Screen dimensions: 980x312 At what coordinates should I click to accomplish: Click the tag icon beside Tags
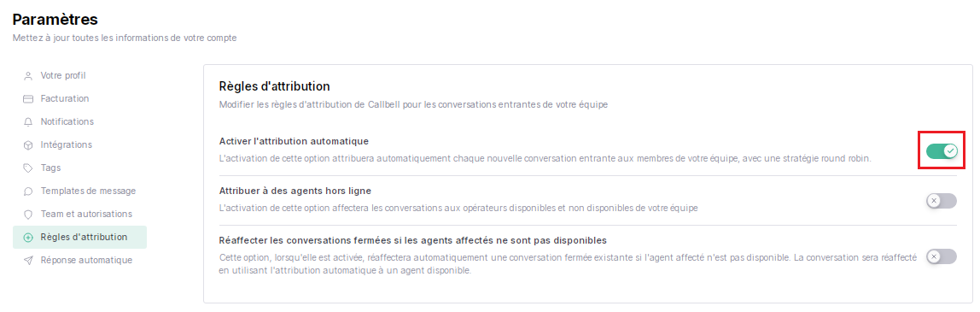pos(27,168)
